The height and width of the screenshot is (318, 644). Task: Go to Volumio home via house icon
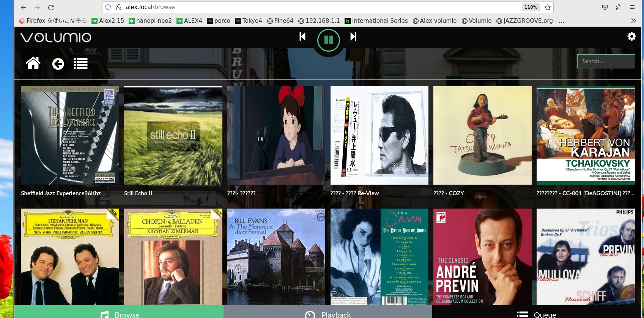point(33,63)
